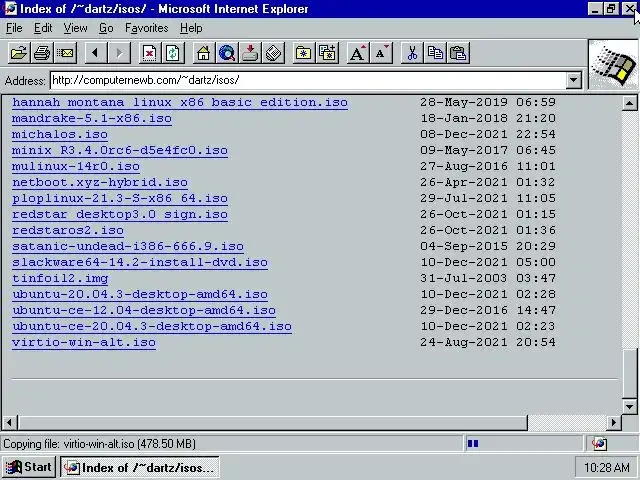Screen dimensions: 640x480
Task: Open redstaros2.iso link
Action: [68, 230]
